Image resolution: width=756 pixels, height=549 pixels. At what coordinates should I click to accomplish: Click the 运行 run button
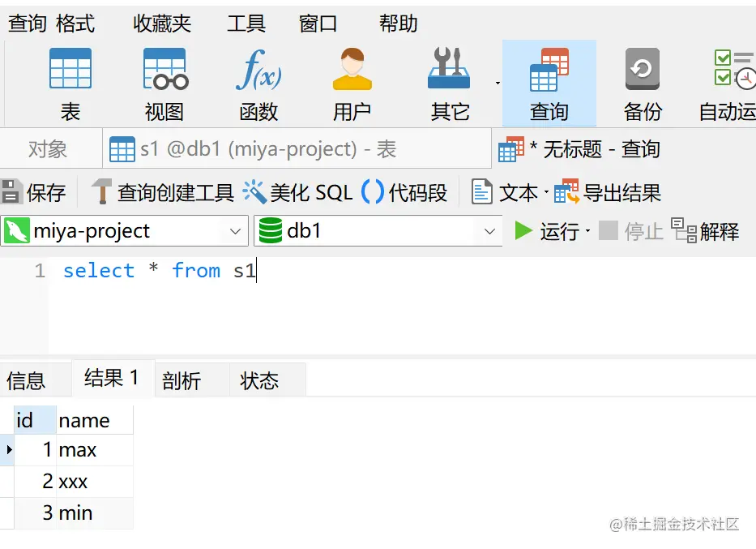547,231
